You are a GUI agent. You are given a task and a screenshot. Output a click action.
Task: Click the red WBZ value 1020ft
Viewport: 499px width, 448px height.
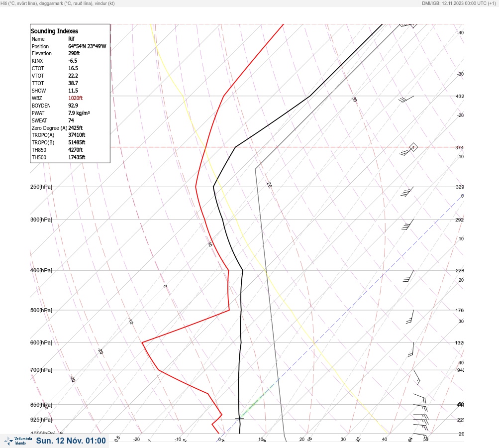(76, 98)
